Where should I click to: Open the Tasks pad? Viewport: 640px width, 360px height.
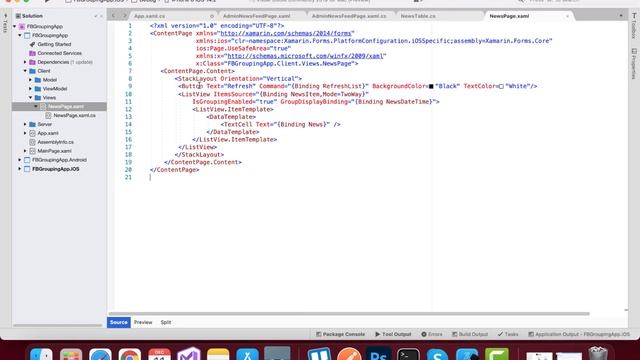(508, 334)
